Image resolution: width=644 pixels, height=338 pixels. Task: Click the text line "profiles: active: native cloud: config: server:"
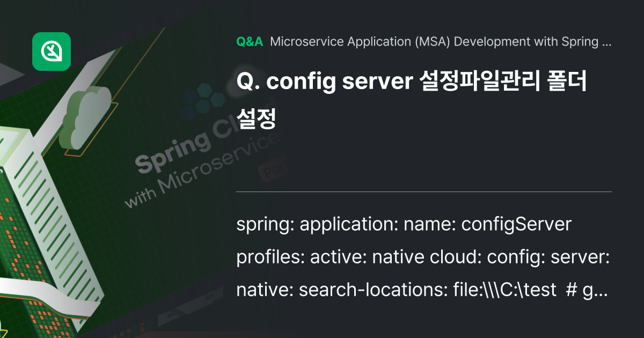[x=422, y=258]
